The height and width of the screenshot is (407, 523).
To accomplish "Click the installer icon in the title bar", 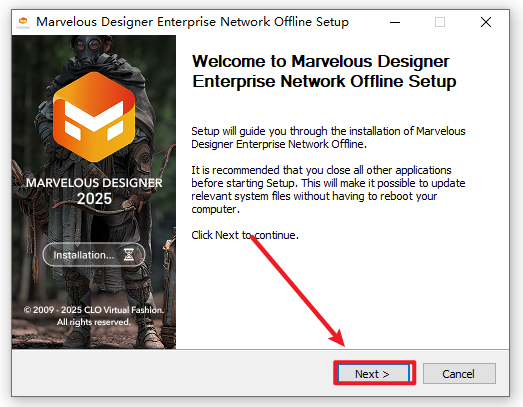I will tap(23, 22).
